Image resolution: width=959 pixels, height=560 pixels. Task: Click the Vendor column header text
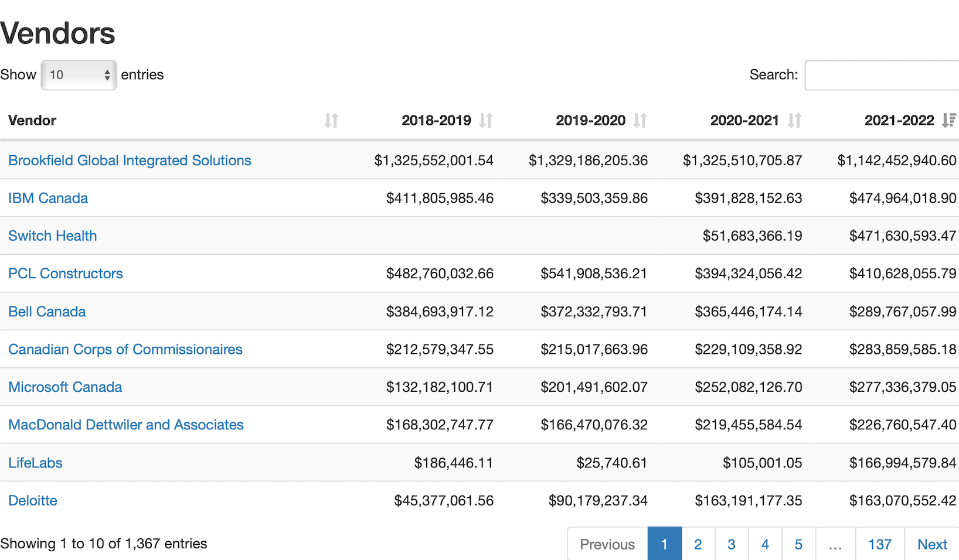(x=32, y=121)
